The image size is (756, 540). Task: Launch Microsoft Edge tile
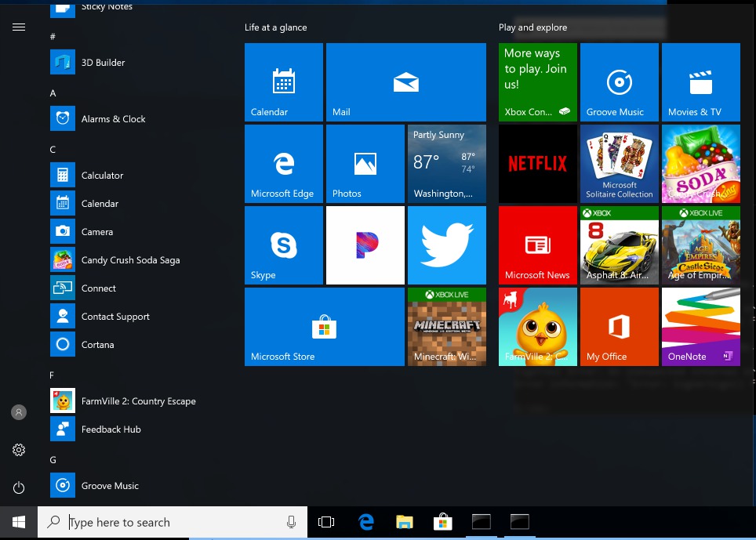pos(284,164)
